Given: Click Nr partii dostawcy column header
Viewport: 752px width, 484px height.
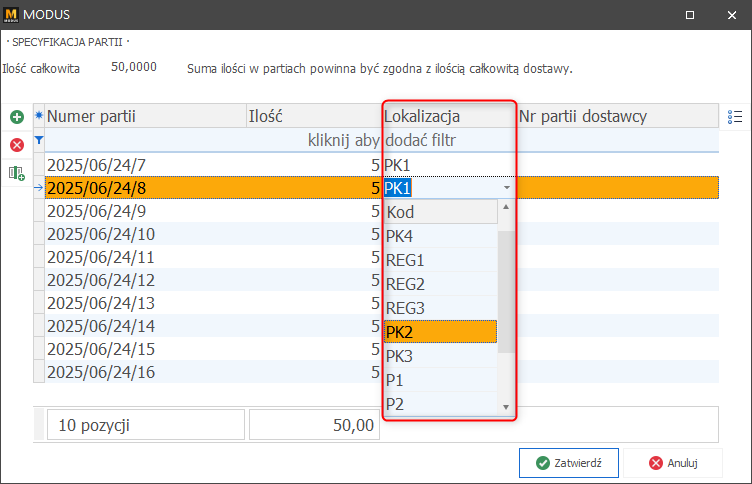Looking at the screenshot, I should coord(618,116).
